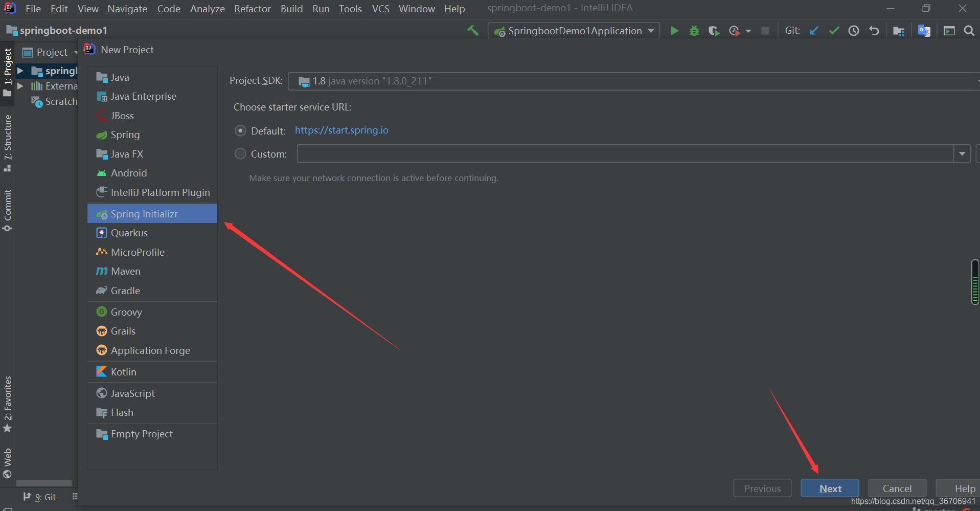980x511 pixels.
Task: Click the Custom URL input field
Action: [625, 153]
